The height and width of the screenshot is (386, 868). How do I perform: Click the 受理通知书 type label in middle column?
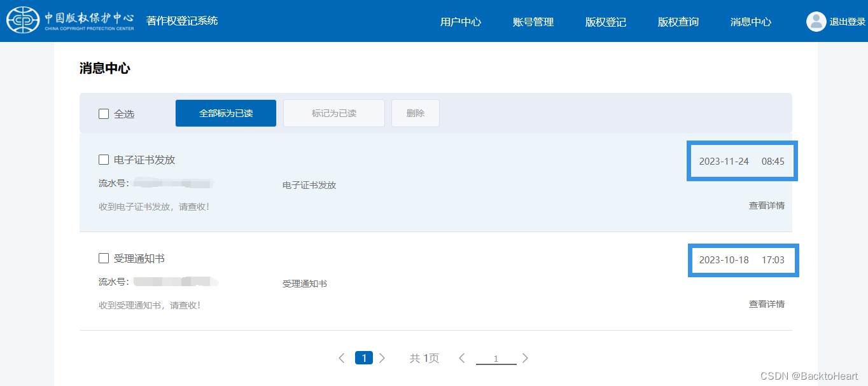305,284
